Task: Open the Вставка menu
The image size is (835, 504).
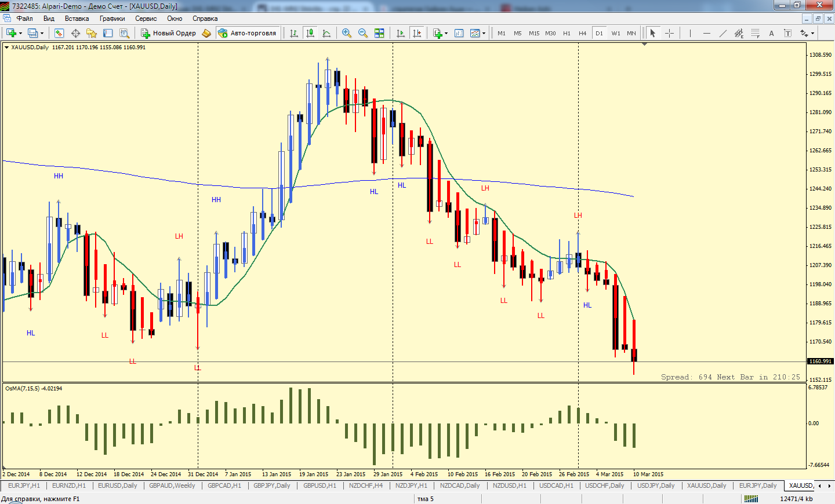Action: [x=77, y=19]
